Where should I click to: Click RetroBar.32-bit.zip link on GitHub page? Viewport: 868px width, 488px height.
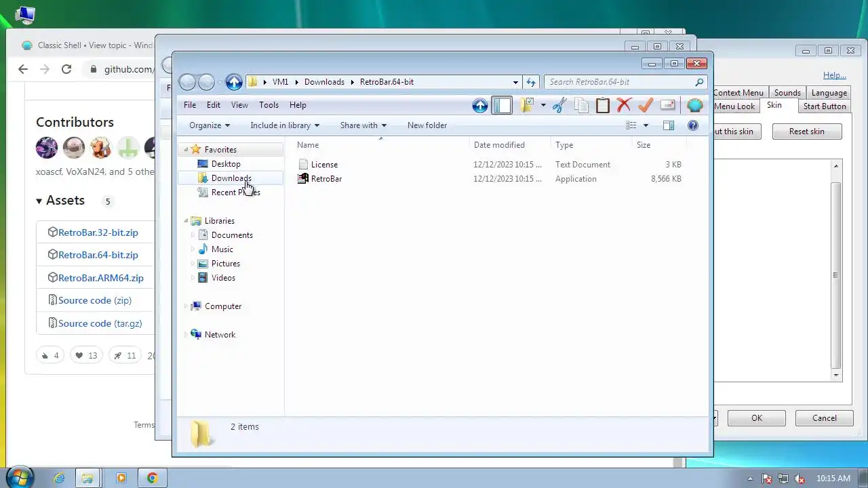[x=98, y=232]
